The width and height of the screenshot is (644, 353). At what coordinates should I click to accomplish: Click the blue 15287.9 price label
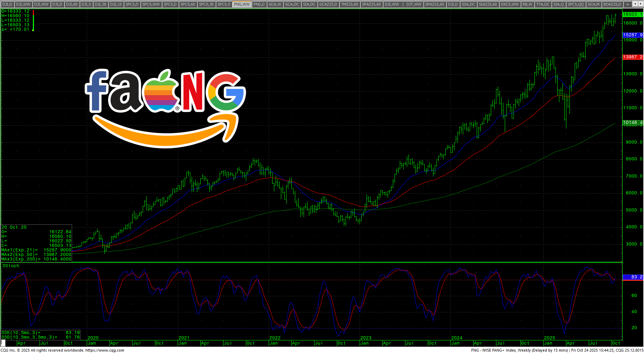pyautogui.click(x=632, y=35)
